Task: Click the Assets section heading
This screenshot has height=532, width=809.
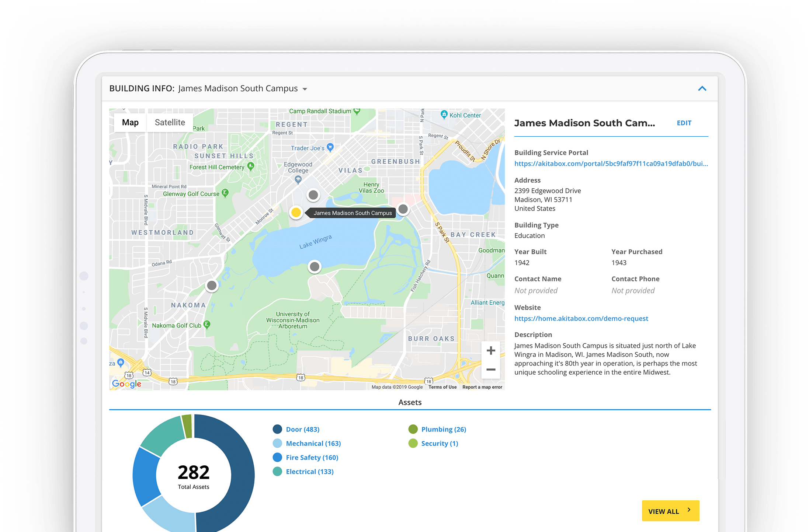Action: tap(410, 402)
